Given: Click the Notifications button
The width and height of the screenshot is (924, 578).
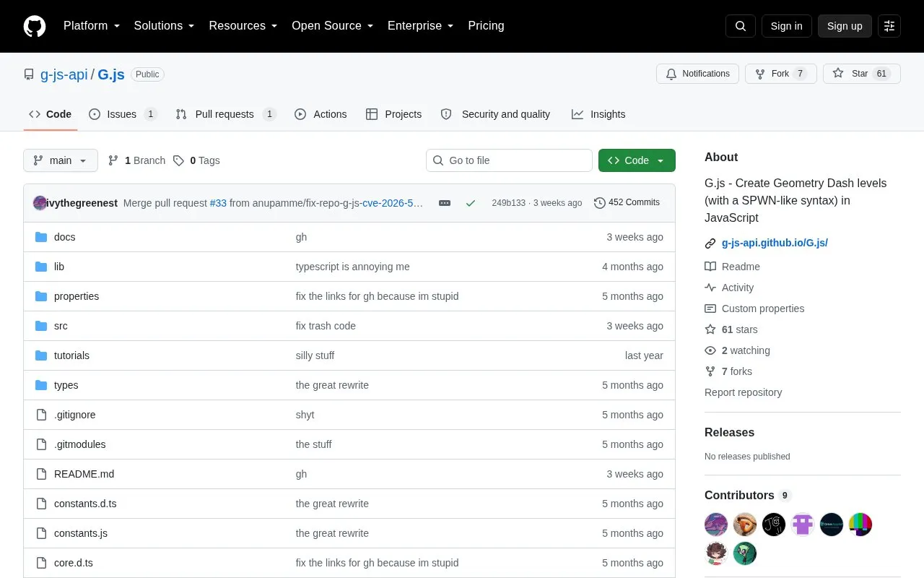Looking at the screenshot, I should click(x=697, y=74).
